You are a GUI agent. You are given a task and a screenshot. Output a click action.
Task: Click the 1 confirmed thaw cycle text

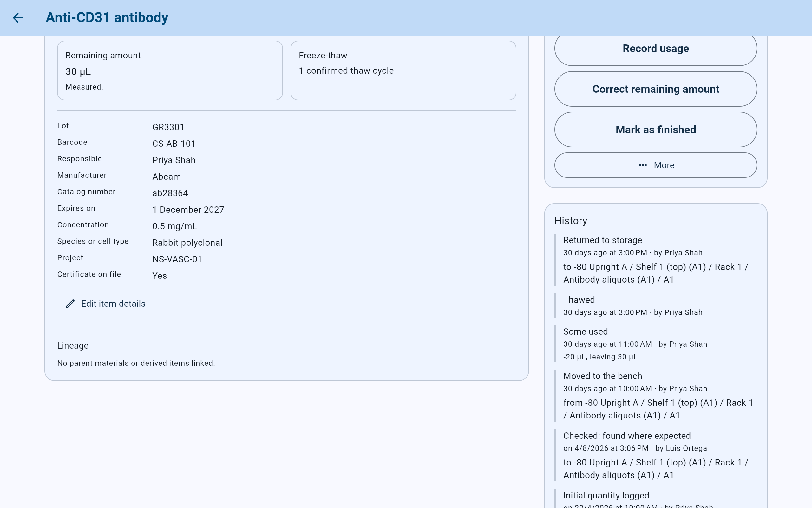[x=346, y=70]
